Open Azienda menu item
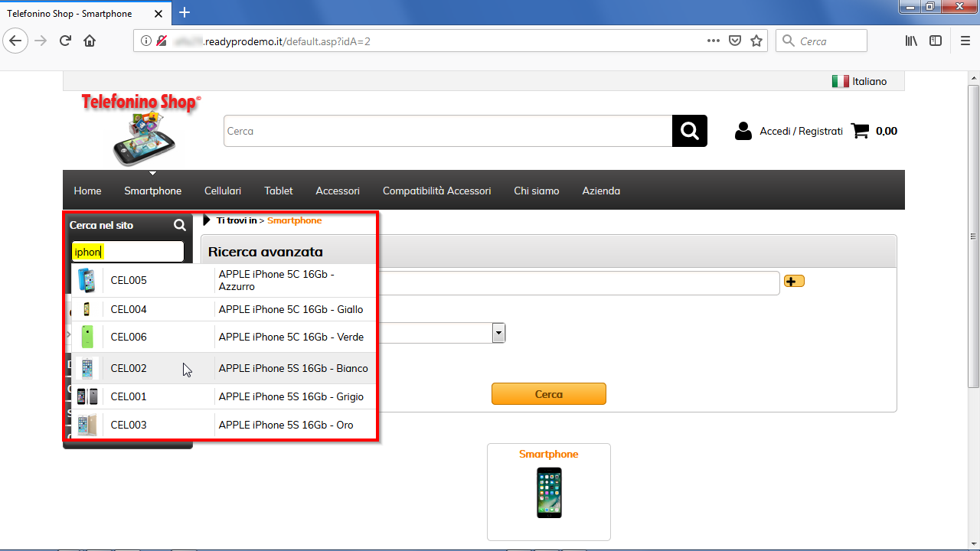This screenshot has height=551, width=980. coord(601,191)
